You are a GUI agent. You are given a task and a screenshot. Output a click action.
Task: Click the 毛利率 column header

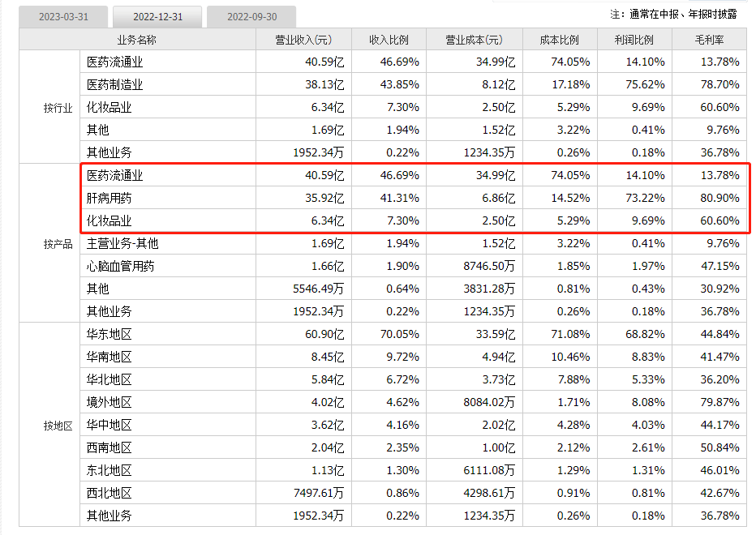[709, 40]
